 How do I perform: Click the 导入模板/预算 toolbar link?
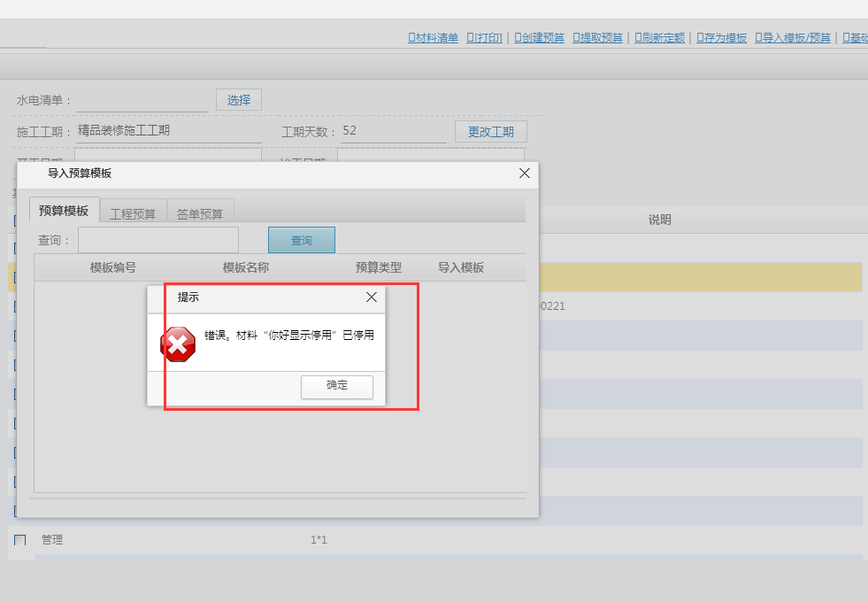coord(794,38)
